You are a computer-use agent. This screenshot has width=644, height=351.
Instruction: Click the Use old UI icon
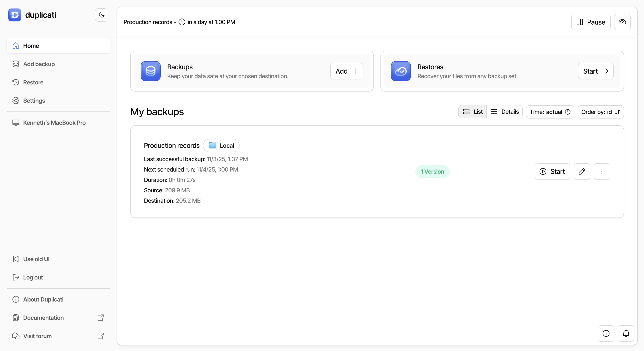[x=16, y=259]
